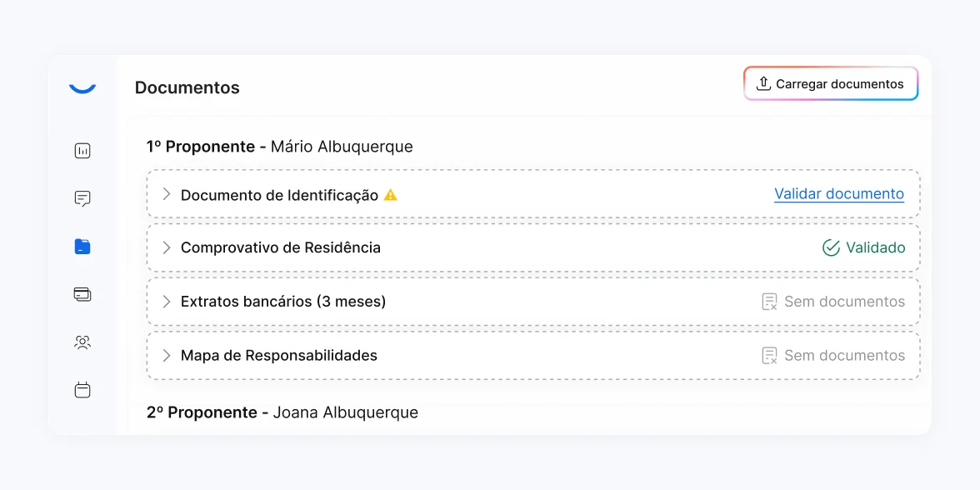Expand the Documento de Identificação row
Image resolution: width=980 pixels, height=490 pixels.
(x=166, y=194)
